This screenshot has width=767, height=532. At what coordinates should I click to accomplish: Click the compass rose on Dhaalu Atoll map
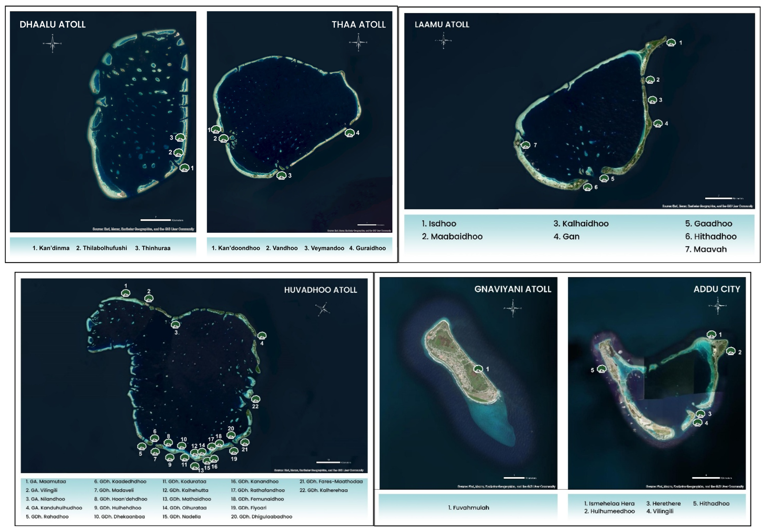click(52, 44)
